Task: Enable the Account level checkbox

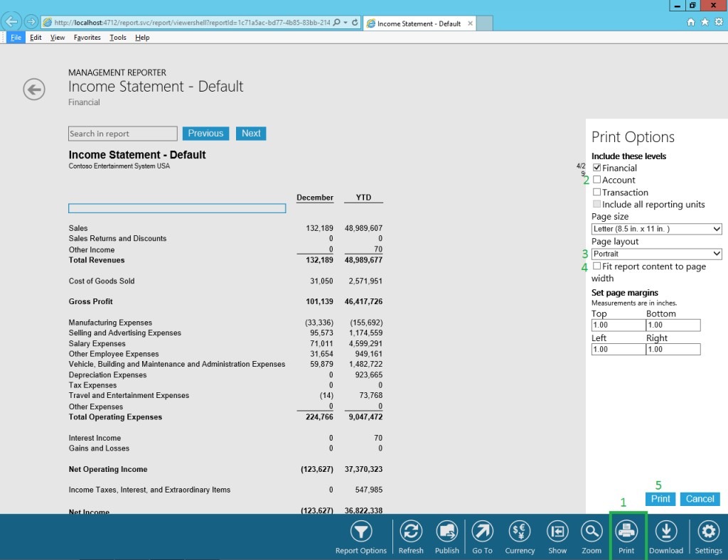Action: 596,180
